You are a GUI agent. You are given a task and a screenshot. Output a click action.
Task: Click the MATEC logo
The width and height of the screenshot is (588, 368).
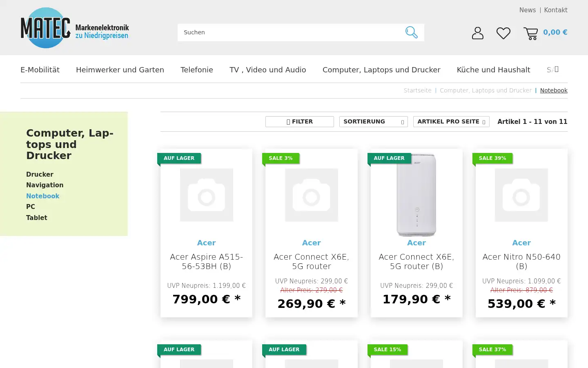coord(75,28)
